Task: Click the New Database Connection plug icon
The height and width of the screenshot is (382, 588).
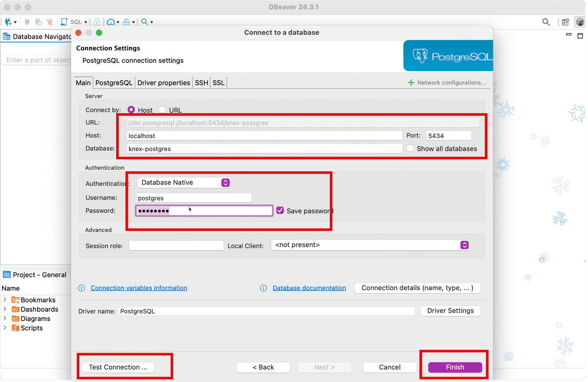Action: click(8, 22)
